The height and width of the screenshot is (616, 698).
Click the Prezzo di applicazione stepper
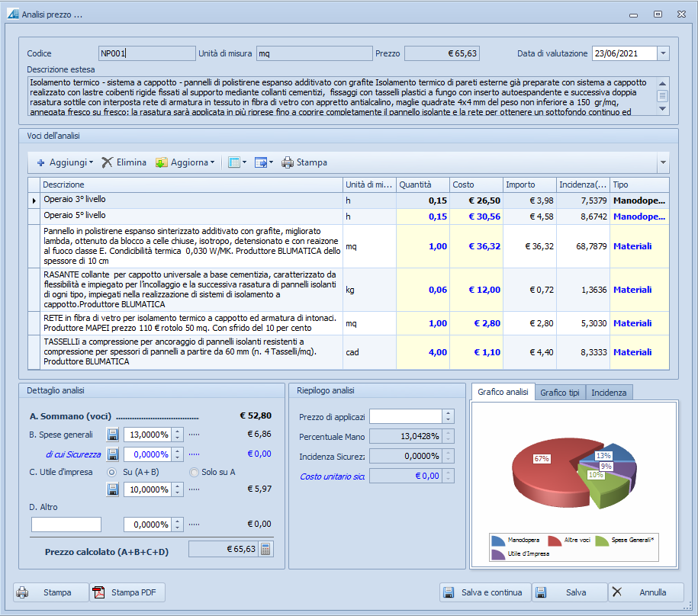(449, 416)
